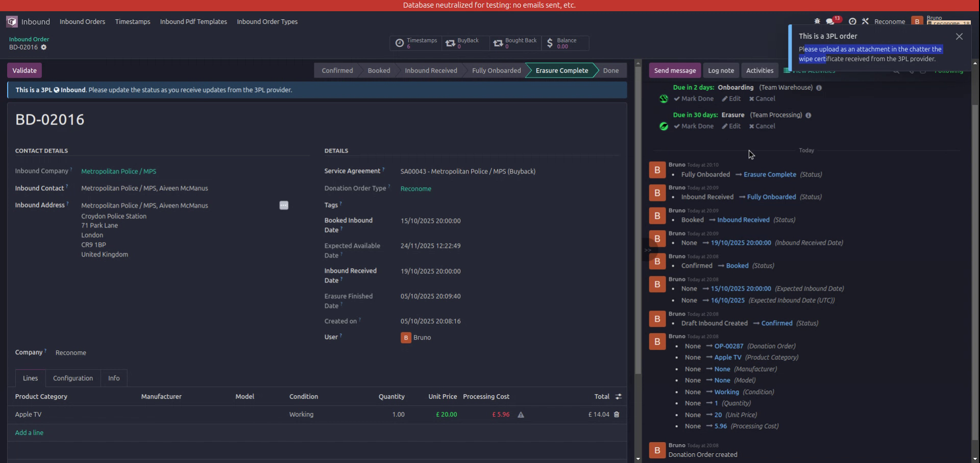Open the settings gear next to BD-02016
Viewport: 980px width, 463px height.
[x=44, y=47]
